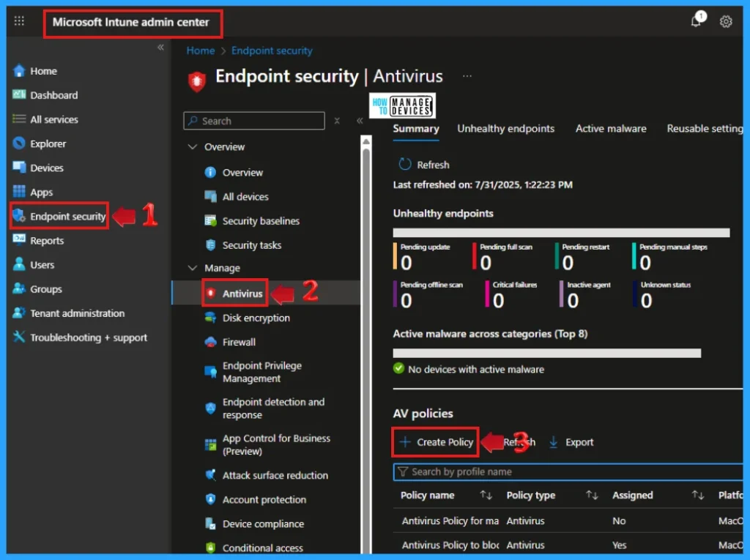Open 'Antivirus Policy to bloc' row

450,545
